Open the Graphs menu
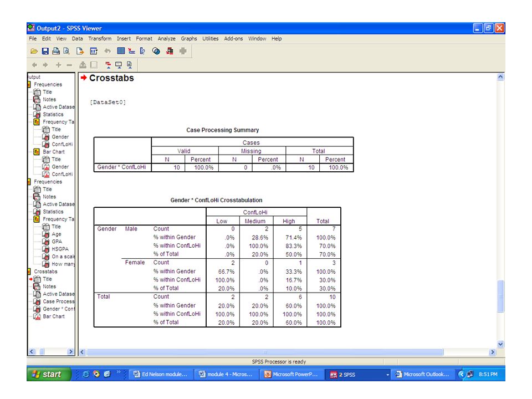Image resolution: width=532 pixels, height=399 pixels. (188, 39)
